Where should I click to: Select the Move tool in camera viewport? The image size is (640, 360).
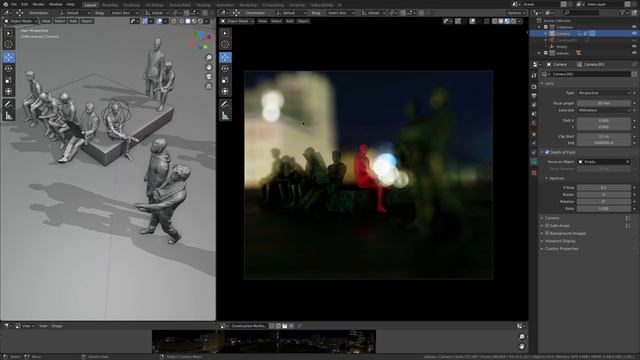[x=225, y=57]
